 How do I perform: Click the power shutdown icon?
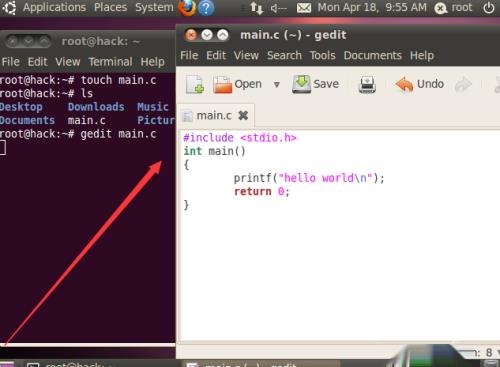click(489, 8)
